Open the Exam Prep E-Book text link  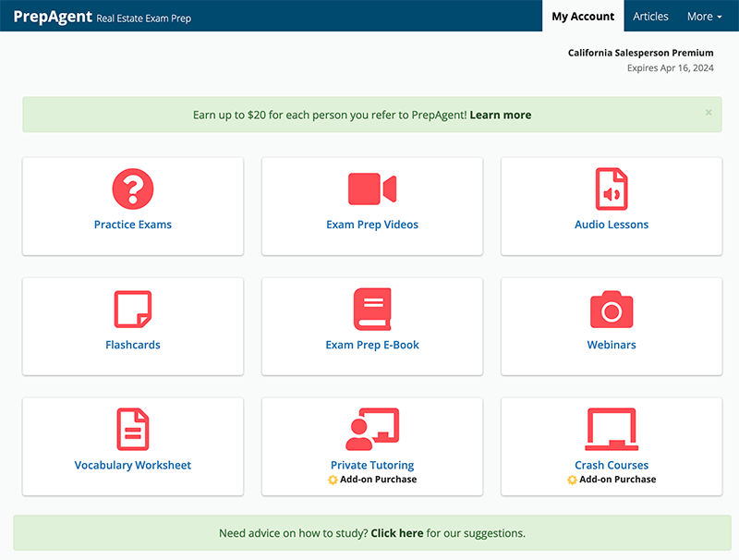pos(372,345)
